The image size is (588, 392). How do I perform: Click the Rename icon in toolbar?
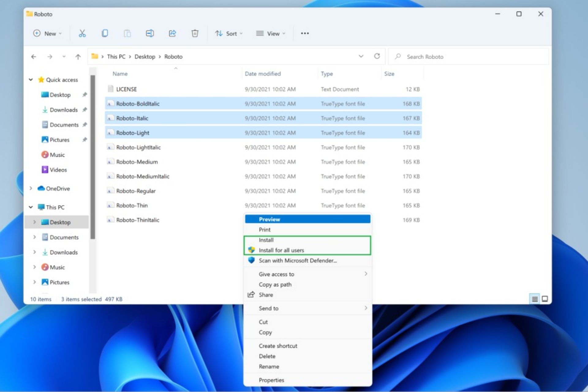click(150, 33)
